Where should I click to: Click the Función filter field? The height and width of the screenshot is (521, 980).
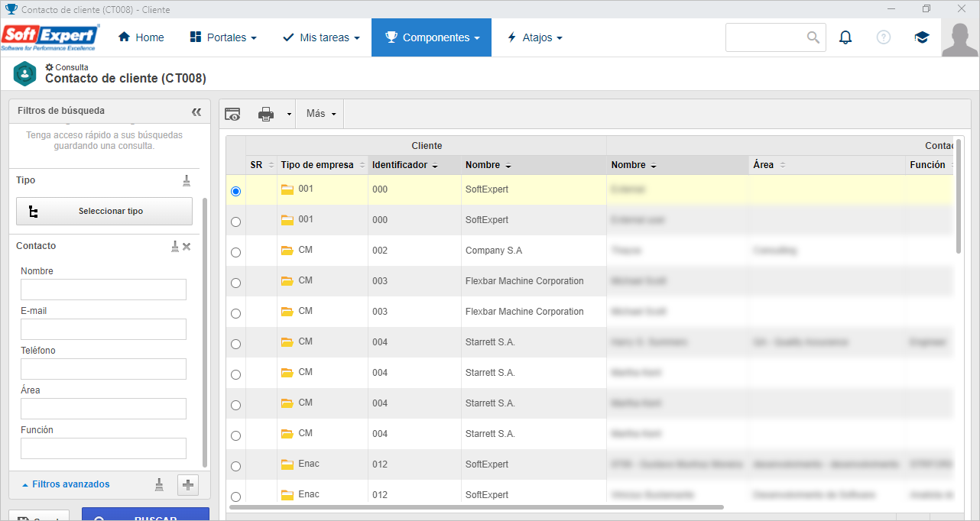point(103,448)
